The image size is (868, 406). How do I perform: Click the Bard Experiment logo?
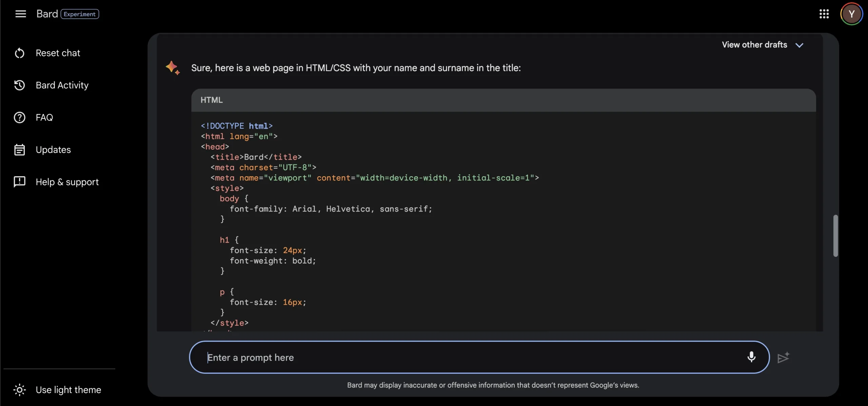(67, 14)
